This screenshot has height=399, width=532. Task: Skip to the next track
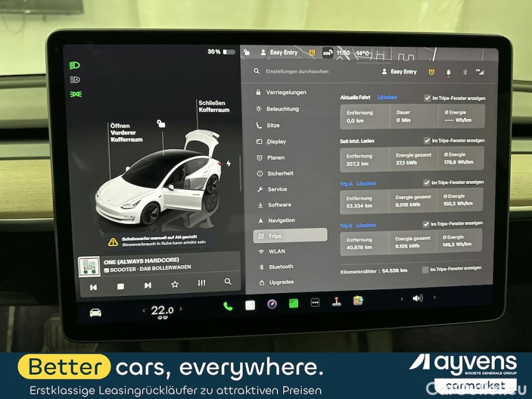coord(148,286)
